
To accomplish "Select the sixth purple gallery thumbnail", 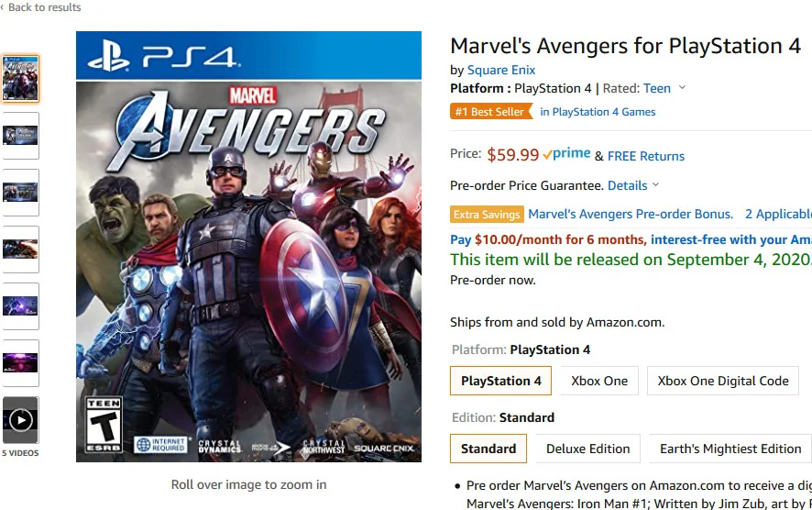I will pos(21,363).
